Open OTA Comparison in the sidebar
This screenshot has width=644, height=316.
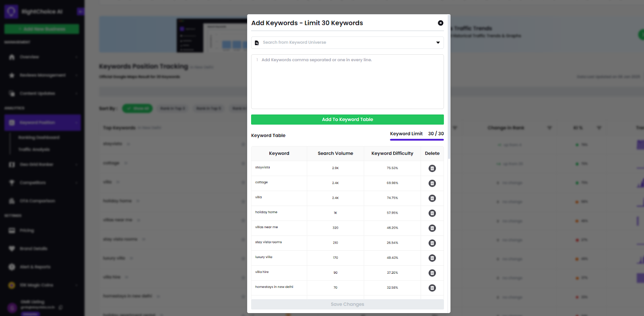coord(37,201)
